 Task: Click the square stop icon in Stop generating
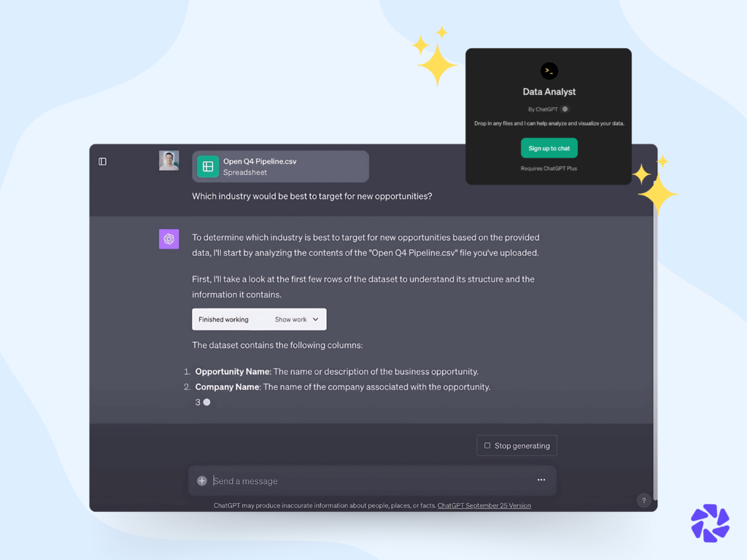[x=487, y=446]
